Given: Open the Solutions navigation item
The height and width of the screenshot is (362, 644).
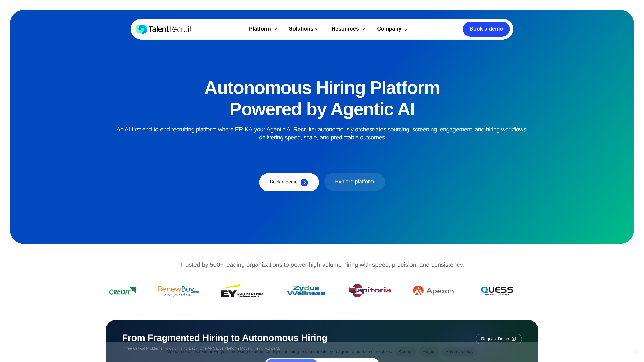Looking at the screenshot, I should coord(301,29).
